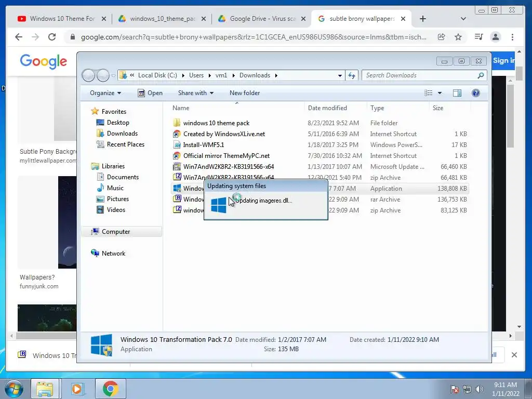Open Chrome three-dot menu
This screenshot has width=532, height=399.
[x=512, y=37]
